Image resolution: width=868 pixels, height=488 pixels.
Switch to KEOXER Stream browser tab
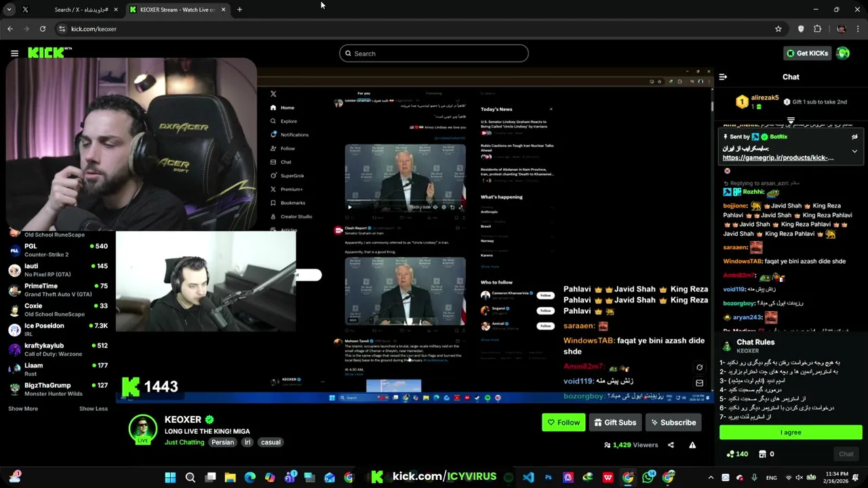coord(178,9)
